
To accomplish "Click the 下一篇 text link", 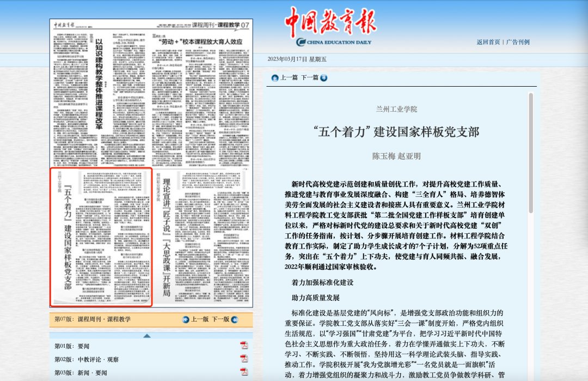I will [310, 78].
